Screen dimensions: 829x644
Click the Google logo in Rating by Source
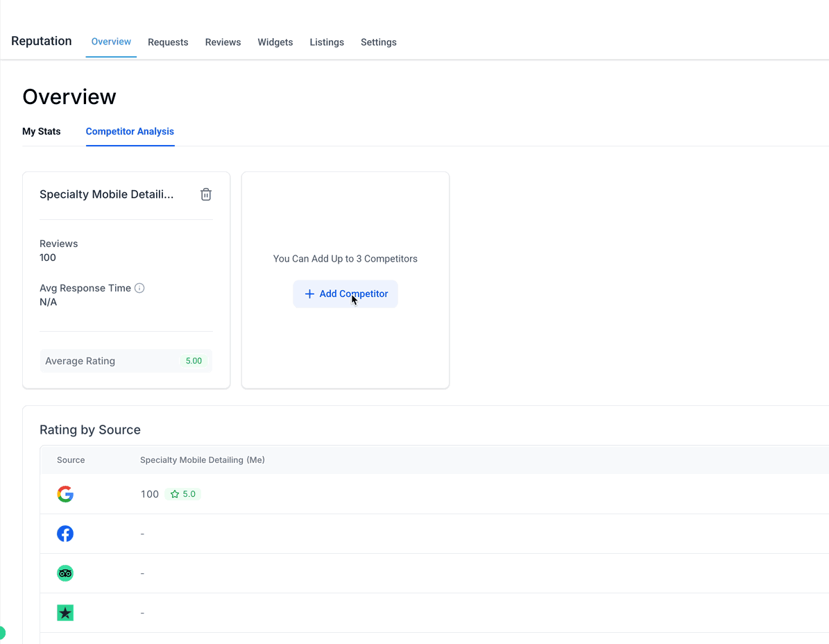(x=65, y=494)
